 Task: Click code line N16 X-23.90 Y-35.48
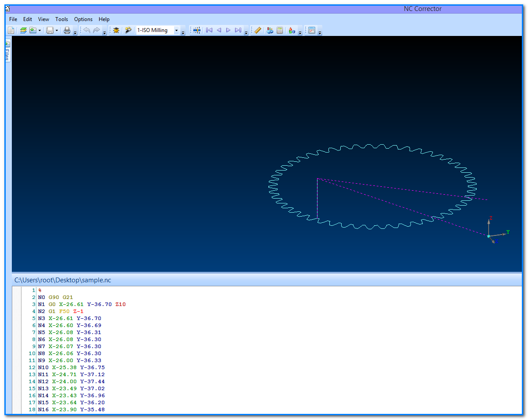coord(71,409)
